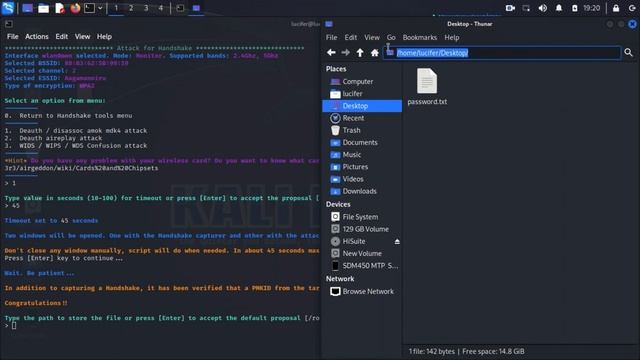Open Thunar's Bookmarks menu

point(420,38)
